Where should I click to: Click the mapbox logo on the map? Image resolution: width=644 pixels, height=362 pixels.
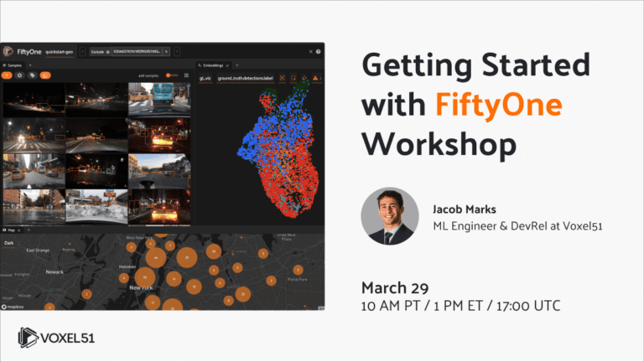13,307
